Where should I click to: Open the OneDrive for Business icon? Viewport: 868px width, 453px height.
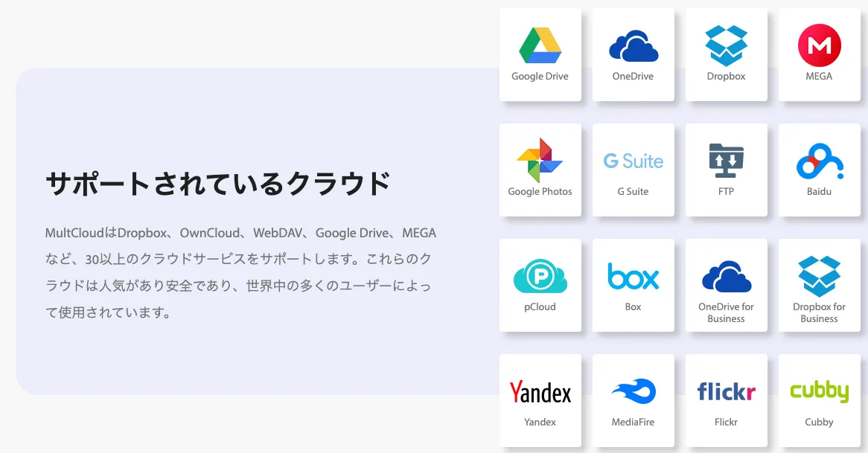click(726, 276)
